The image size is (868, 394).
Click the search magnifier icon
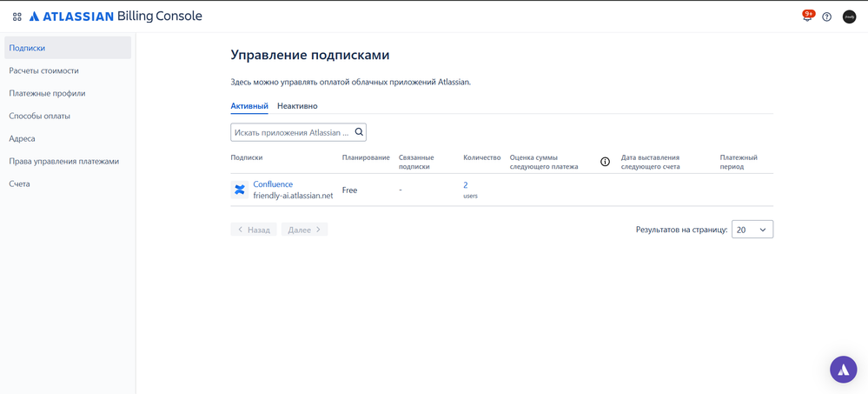(x=359, y=132)
